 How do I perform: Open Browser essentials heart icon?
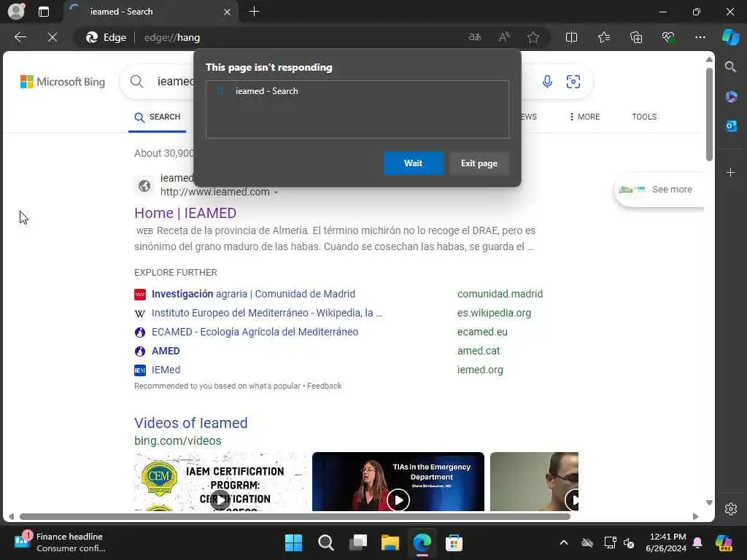(668, 37)
